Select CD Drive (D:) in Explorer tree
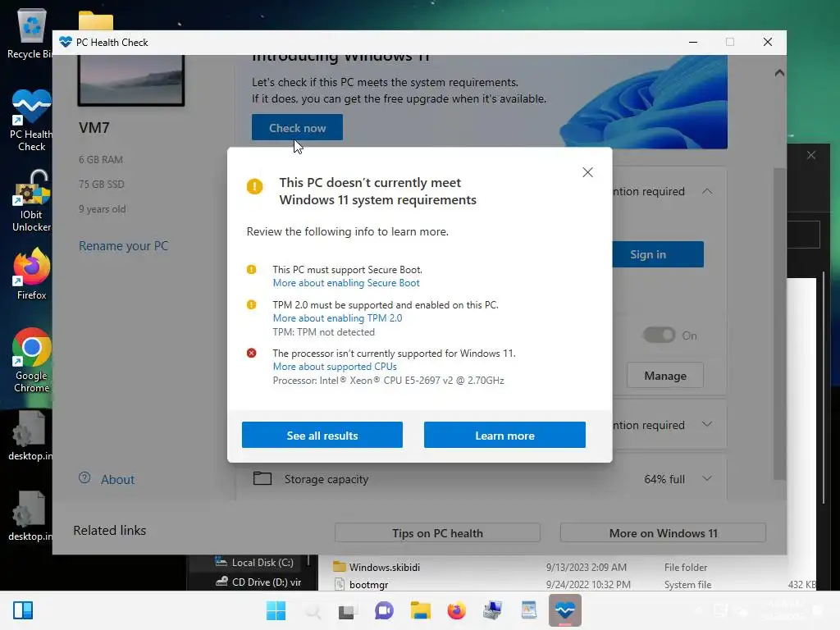The width and height of the screenshot is (840, 630). coord(258,582)
